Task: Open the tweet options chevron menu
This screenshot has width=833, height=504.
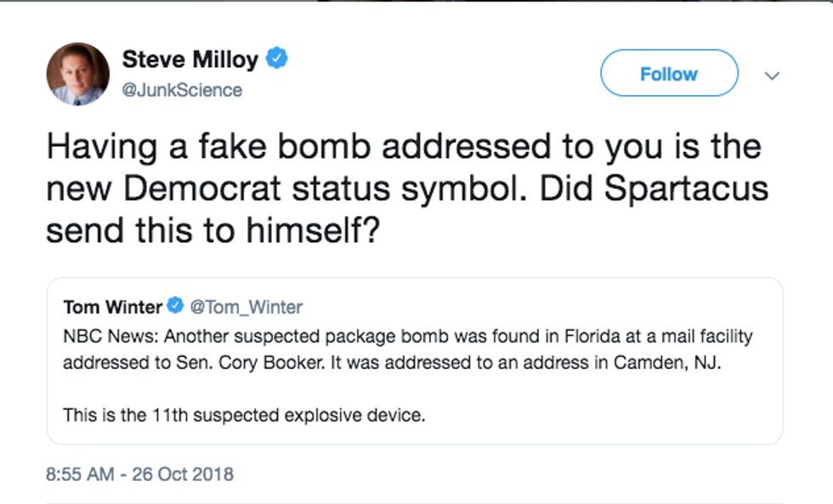Action: click(772, 76)
